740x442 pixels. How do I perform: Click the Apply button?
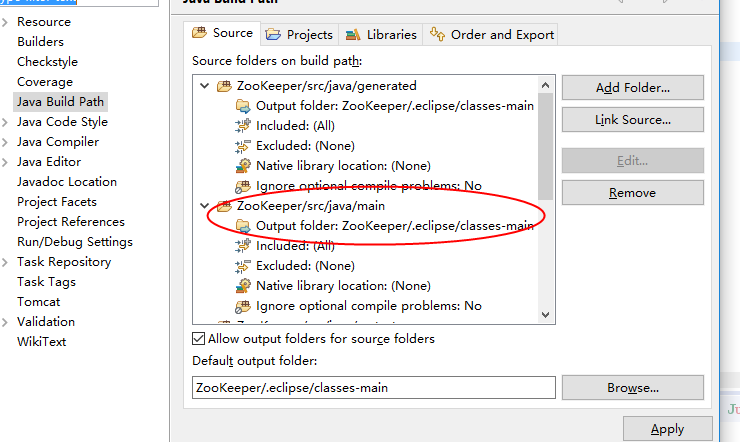pyautogui.click(x=667, y=429)
